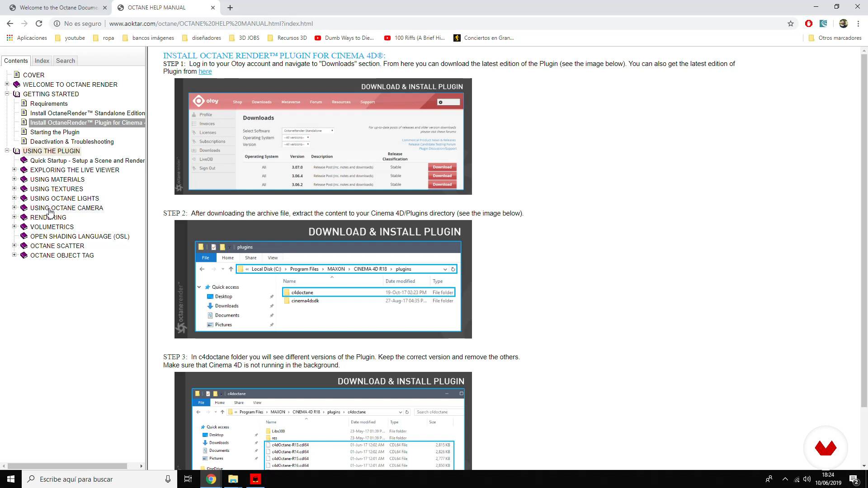Screen dimensions: 868x488
Task: Click the red floating logo badge
Action: (826, 448)
